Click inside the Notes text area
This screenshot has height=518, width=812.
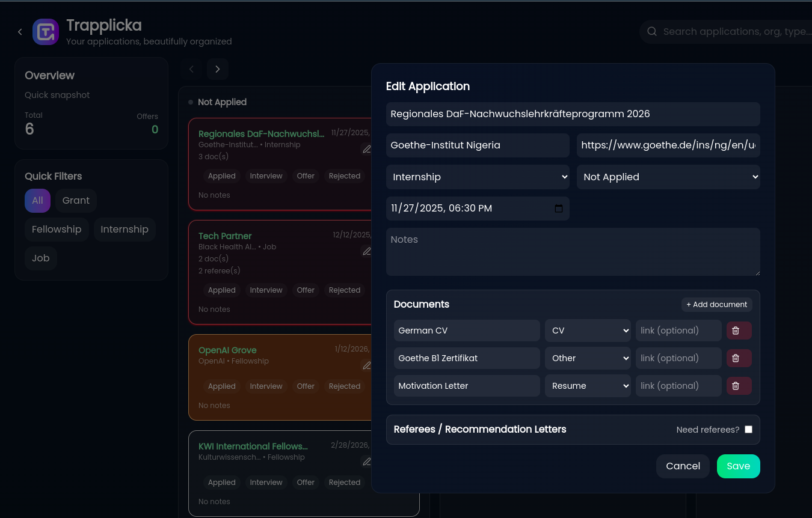[573, 251]
